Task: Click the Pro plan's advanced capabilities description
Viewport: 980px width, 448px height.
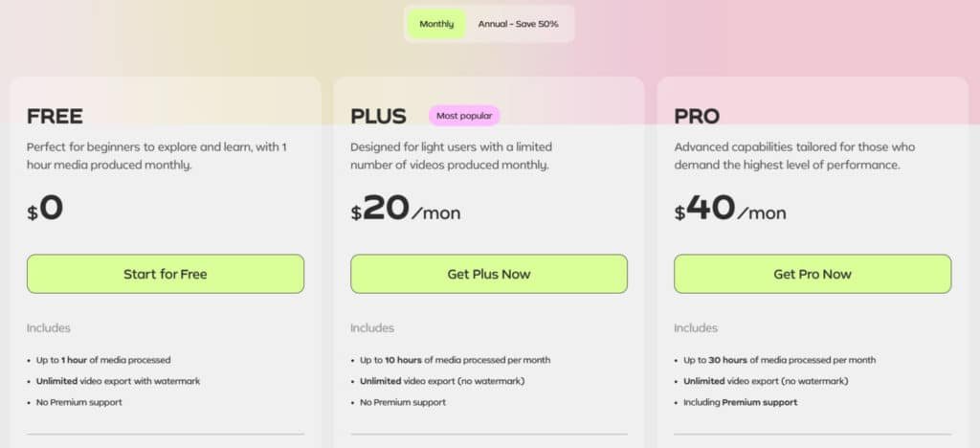Action: (793, 156)
